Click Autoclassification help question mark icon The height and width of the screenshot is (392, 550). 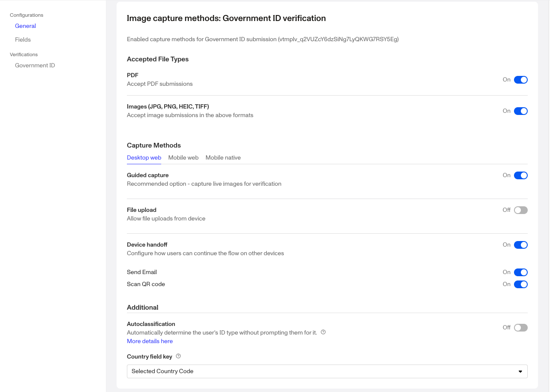point(323,332)
